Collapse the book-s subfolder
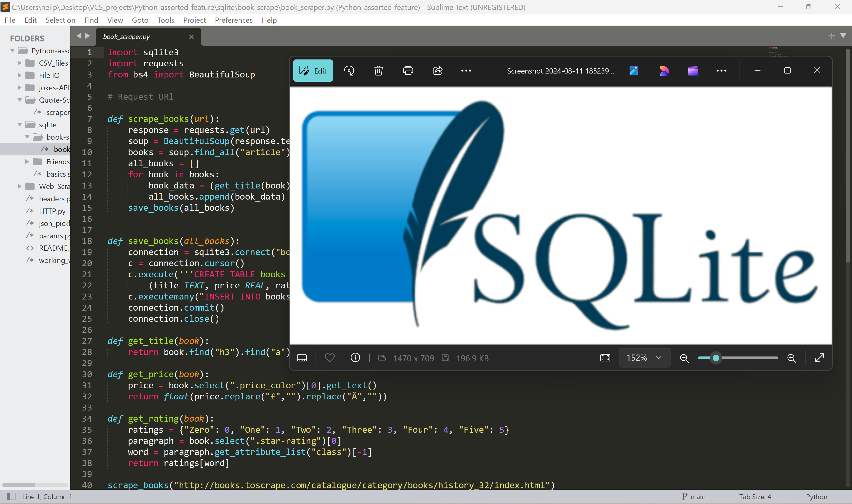The image size is (852, 504). coord(27,137)
